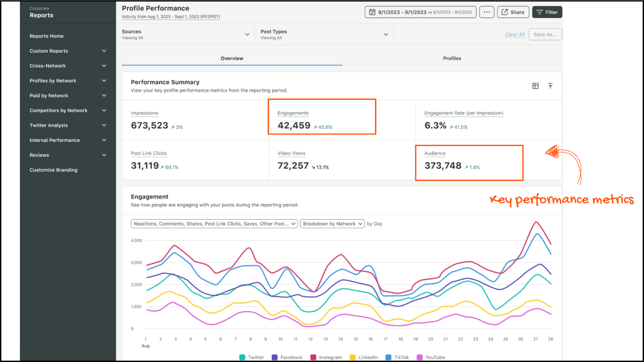Switch Performance Summary to table view icon

pos(535,86)
